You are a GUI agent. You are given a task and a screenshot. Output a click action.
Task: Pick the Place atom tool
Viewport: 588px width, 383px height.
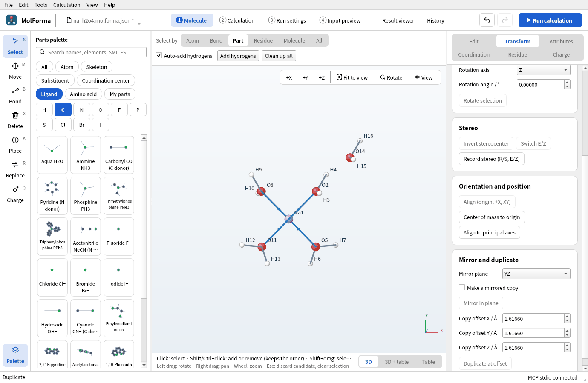[15, 145]
